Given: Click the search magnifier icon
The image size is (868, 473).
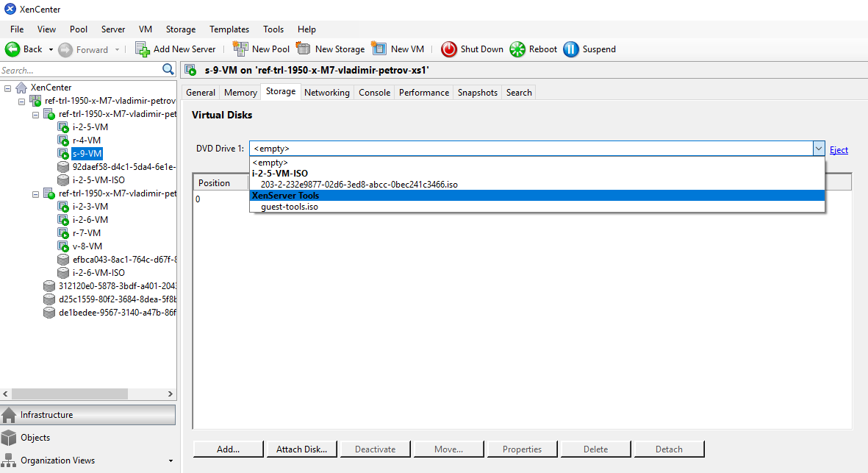Looking at the screenshot, I should click(x=168, y=69).
